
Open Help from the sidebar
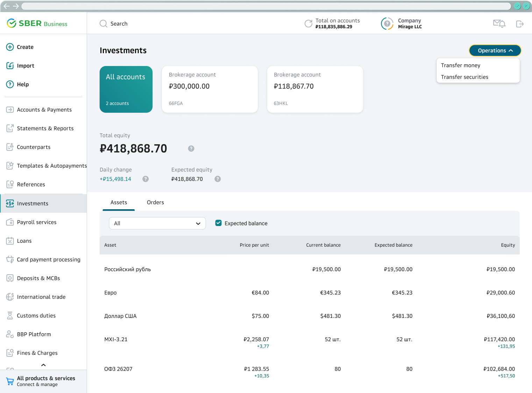23,85
